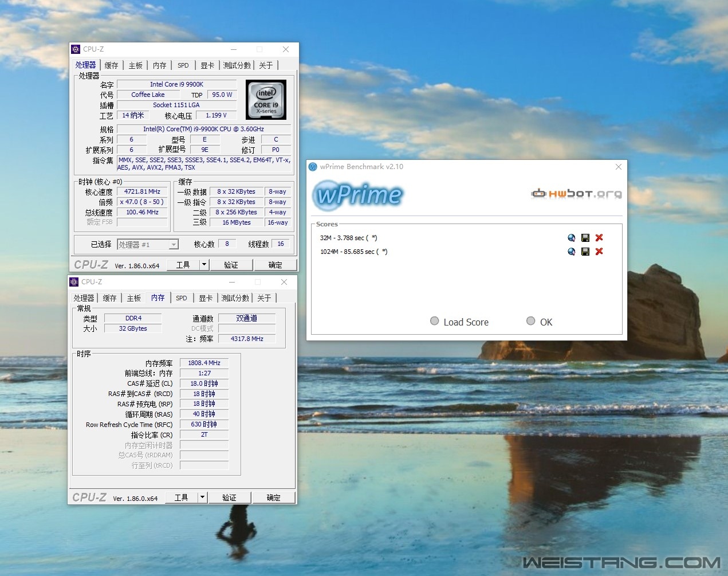Click the command rate value '2T'
This screenshot has height=576, width=728.
click(x=204, y=434)
